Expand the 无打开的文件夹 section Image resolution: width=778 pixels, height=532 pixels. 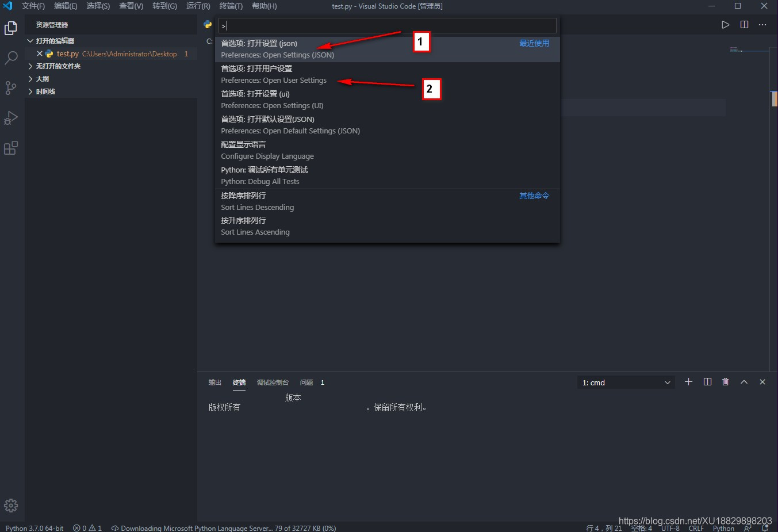(x=55, y=66)
